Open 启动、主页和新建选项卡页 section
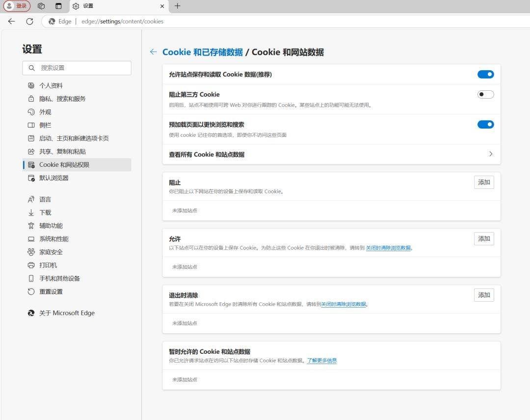 tap(77, 138)
